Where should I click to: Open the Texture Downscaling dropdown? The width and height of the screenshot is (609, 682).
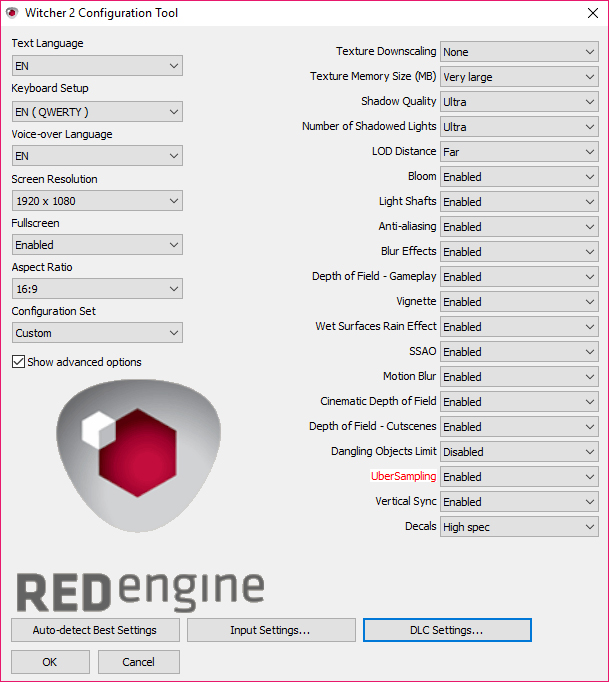(x=519, y=52)
